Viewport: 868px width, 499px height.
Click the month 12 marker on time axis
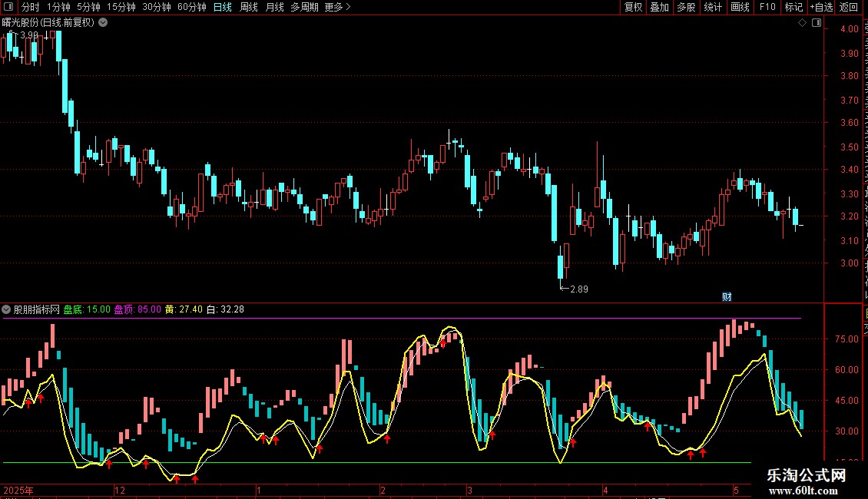[x=120, y=490]
